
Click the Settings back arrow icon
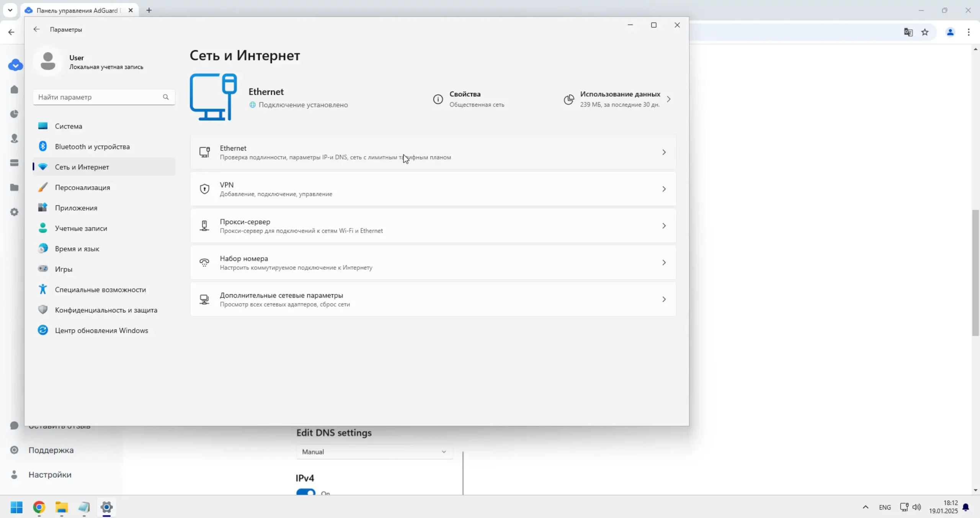pos(36,29)
